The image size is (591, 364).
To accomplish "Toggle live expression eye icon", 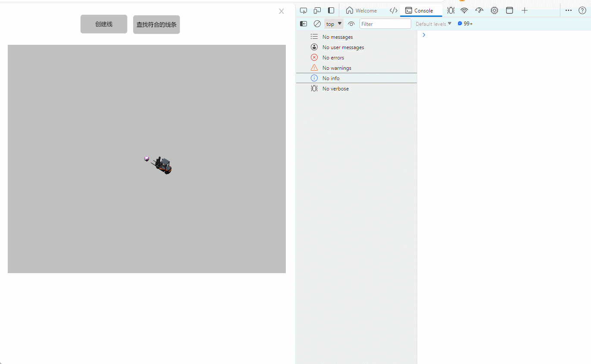I will (x=351, y=24).
